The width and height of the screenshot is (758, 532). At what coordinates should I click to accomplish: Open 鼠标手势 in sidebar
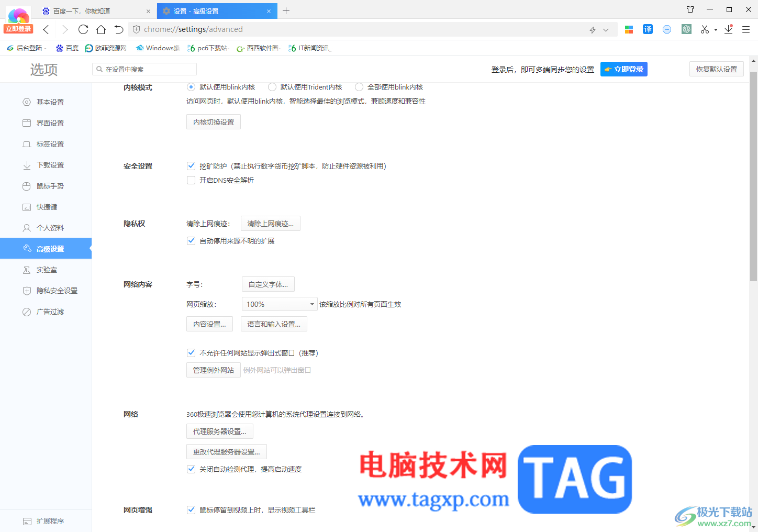46,186
